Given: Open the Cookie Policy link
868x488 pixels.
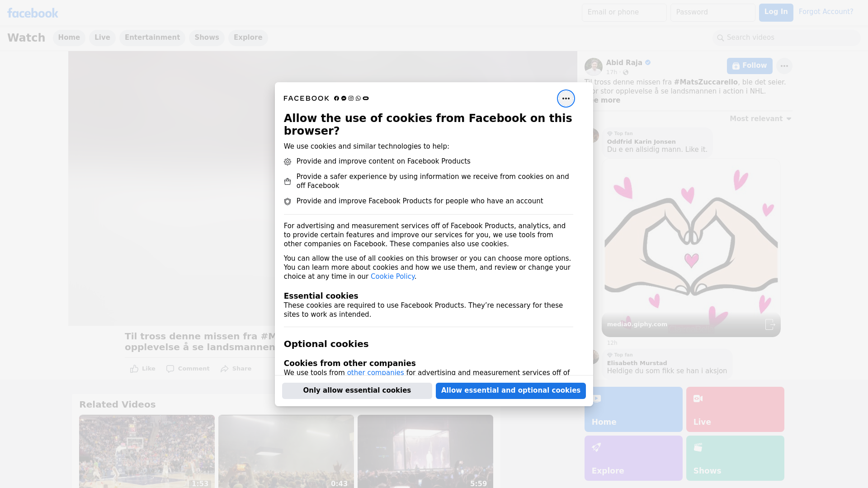Looking at the screenshot, I should (392, 277).
